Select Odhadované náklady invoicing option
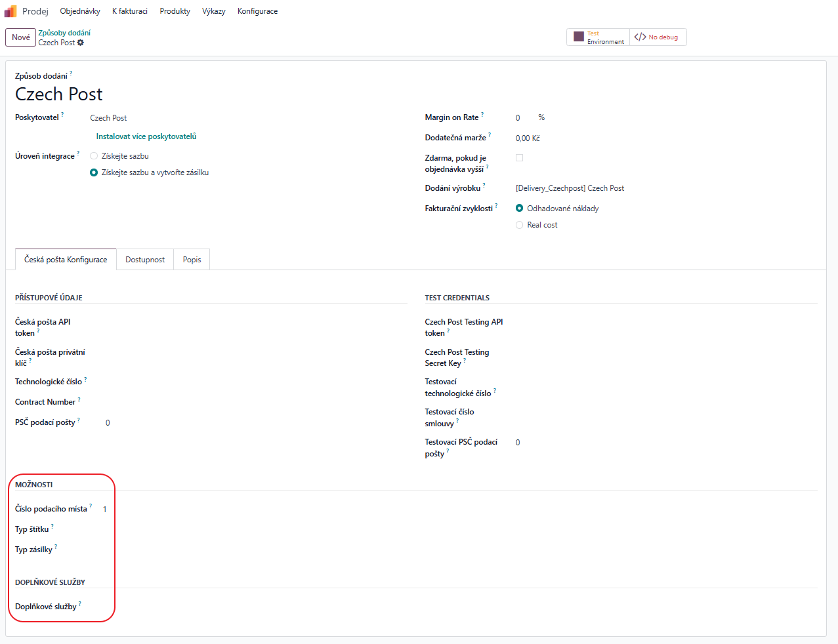 [x=520, y=208]
